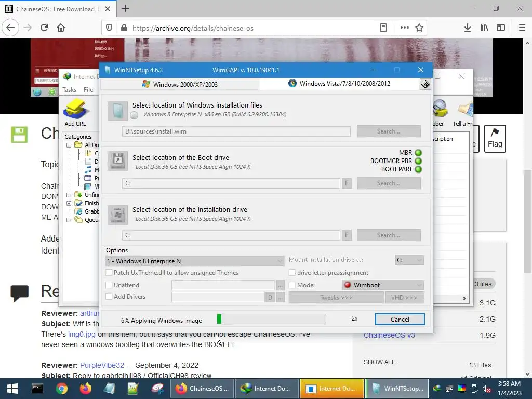Image resolution: width=532 pixels, height=399 pixels.
Task: Bookmark this page with the star icon
Action: coord(419,28)
